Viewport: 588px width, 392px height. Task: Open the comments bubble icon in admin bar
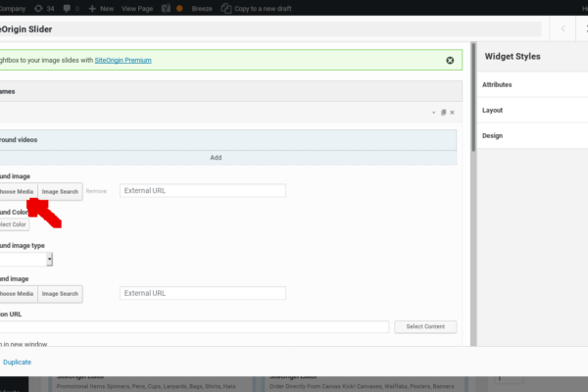tap(67, 8)
